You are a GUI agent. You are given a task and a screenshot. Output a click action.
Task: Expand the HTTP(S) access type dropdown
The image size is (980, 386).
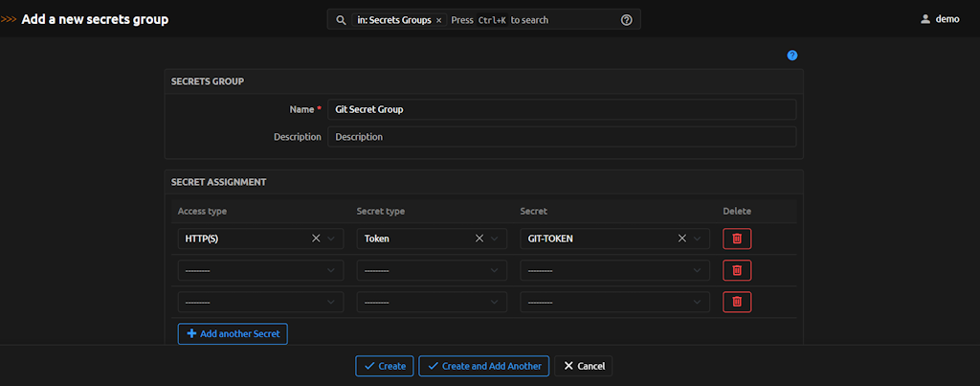[332, 238]
